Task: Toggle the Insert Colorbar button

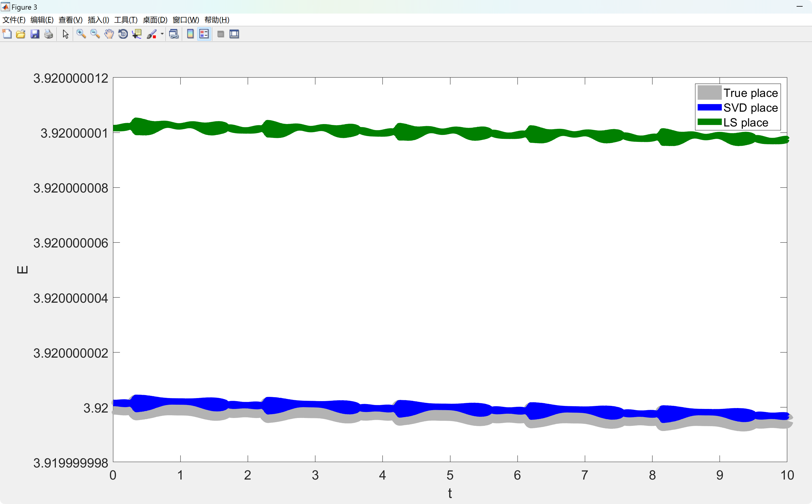Action: 190,34
